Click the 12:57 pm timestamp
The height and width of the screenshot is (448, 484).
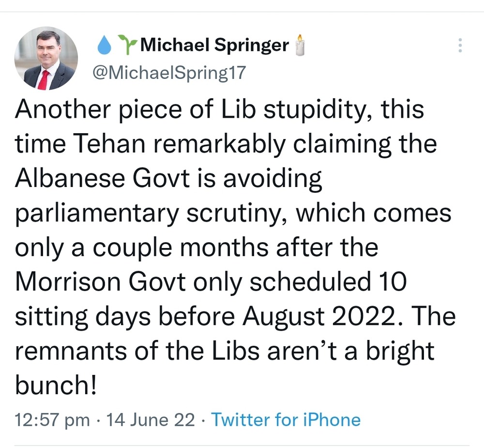[x=52, y=420]
